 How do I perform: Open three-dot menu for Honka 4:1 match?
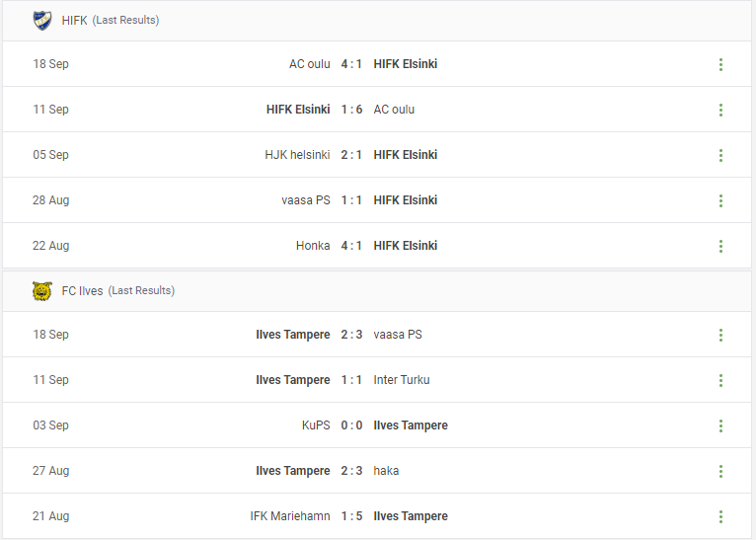point(720,246)
